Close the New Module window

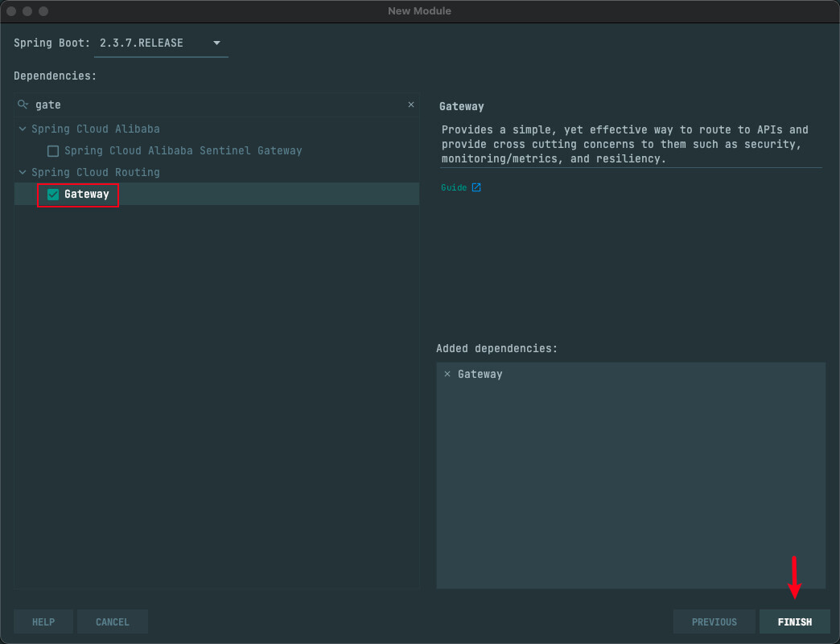coord(11,11)
